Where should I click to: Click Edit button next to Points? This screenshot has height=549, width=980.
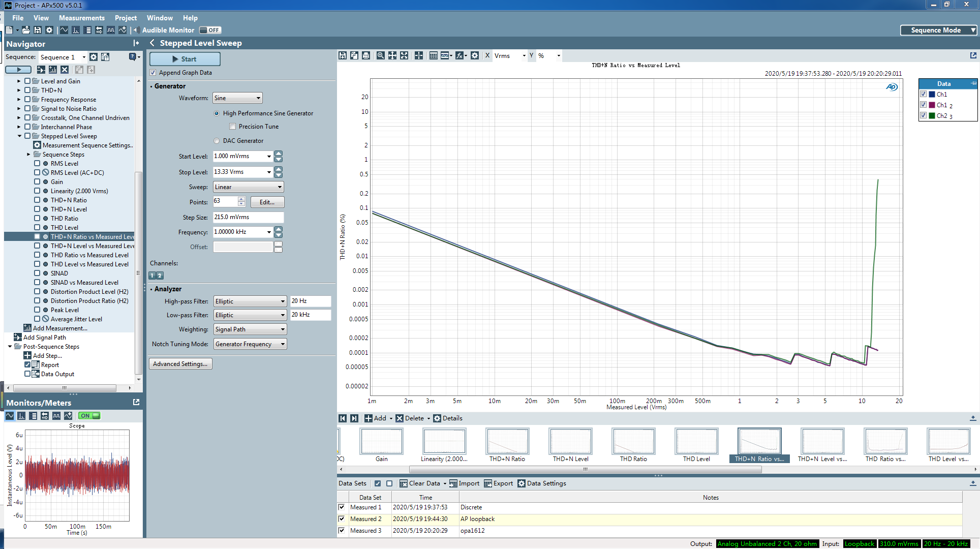[x=267, y=202]
